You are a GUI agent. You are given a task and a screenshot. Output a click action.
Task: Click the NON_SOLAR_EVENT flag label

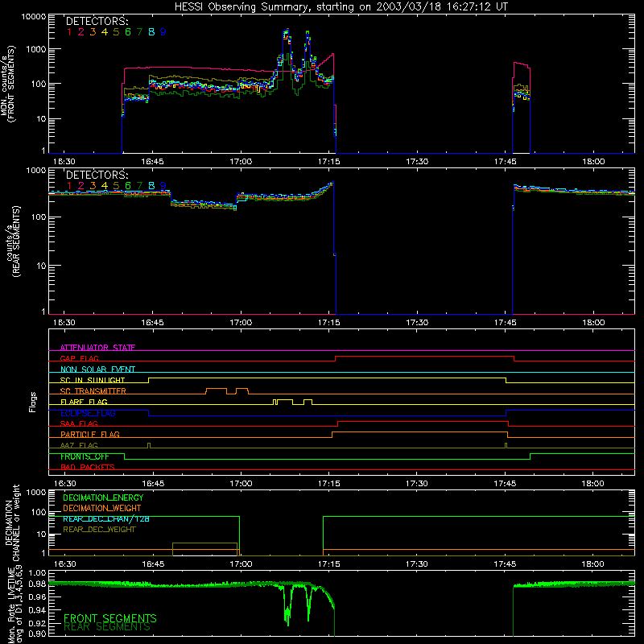97,369
